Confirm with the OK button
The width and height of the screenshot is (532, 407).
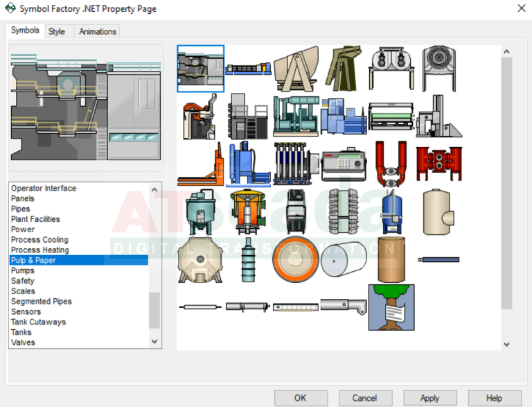(x=300, y=398)
